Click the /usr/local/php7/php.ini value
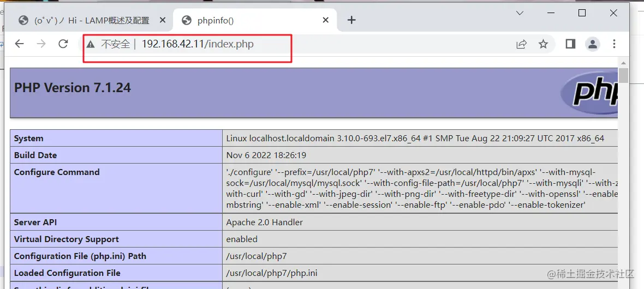Image resolution: width=644 pixels, height=289 pixels. 272,273
